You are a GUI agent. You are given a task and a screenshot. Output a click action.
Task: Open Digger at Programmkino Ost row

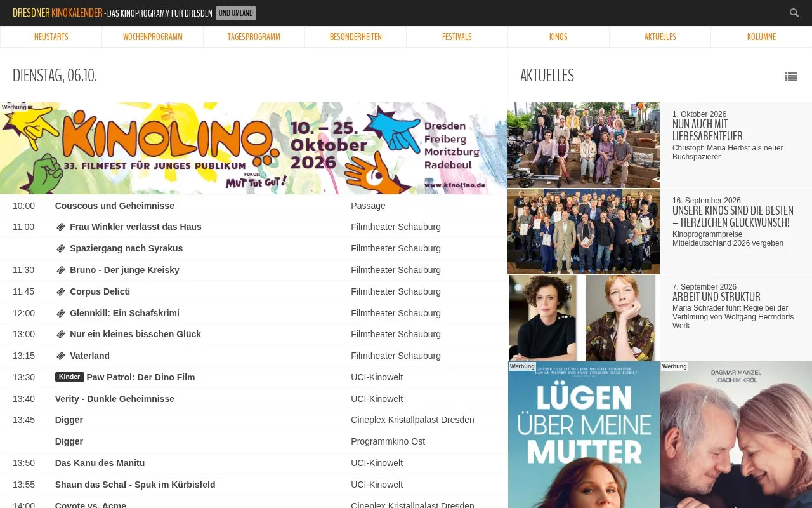[69, 441]
